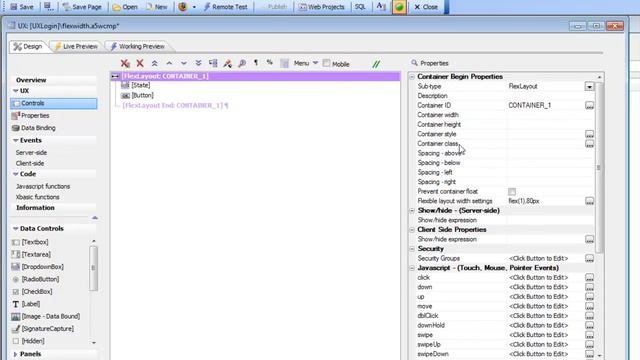Click the magnifier search icon in controls toolbar
The image size is (640, 360).
(x=242, y=63)
